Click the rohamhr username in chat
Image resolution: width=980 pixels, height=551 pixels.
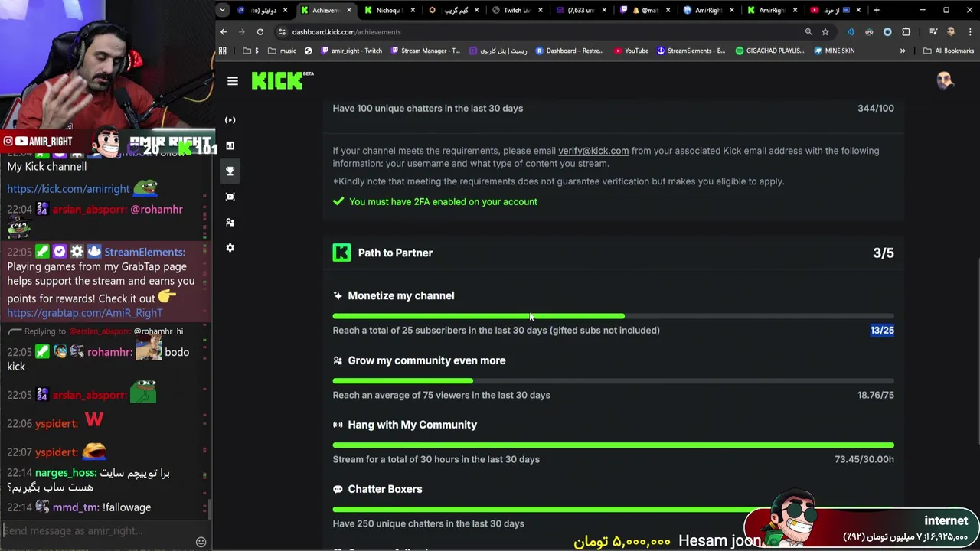click(x=109, y=352)
